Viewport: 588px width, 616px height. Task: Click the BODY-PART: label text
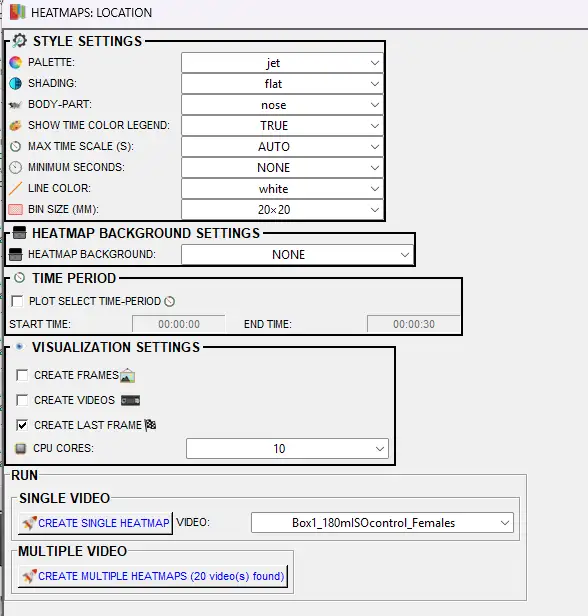[60, 104]
